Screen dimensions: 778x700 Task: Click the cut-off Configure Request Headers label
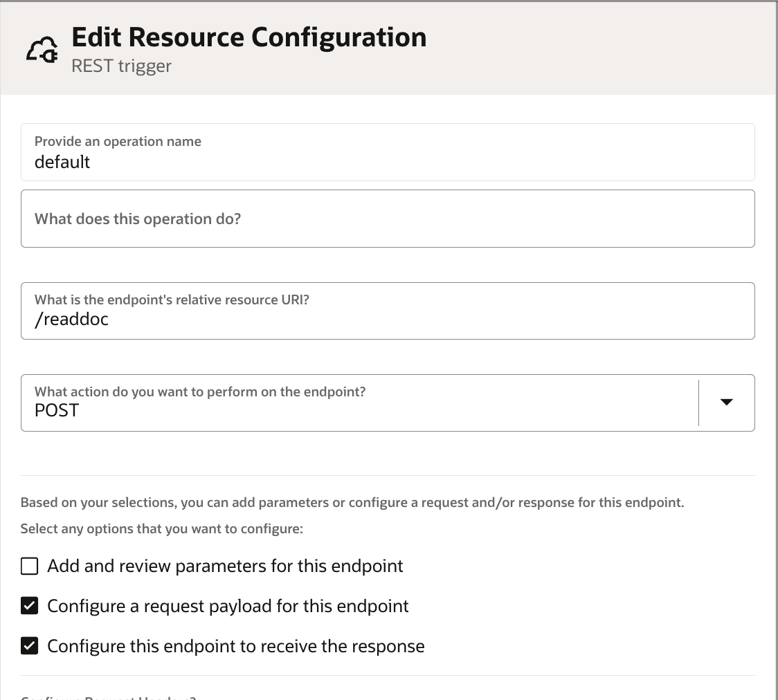[x=109, y=697]
